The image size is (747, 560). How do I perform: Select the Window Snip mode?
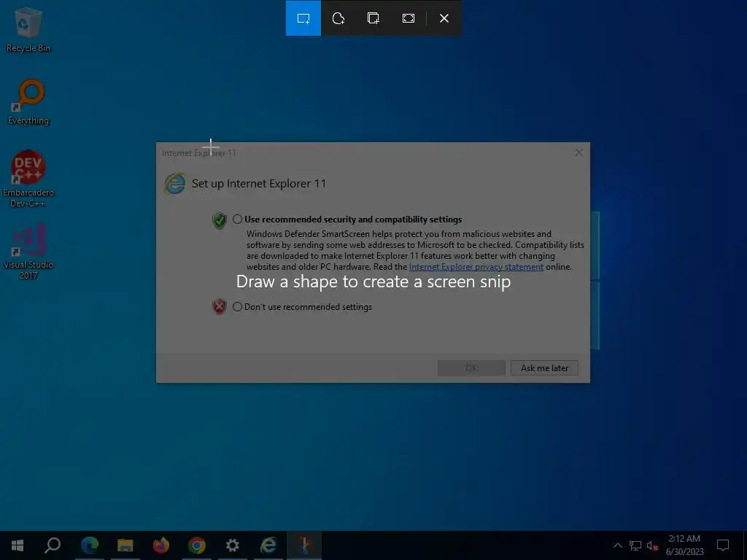pyautogui.click(x=373, y=18)
